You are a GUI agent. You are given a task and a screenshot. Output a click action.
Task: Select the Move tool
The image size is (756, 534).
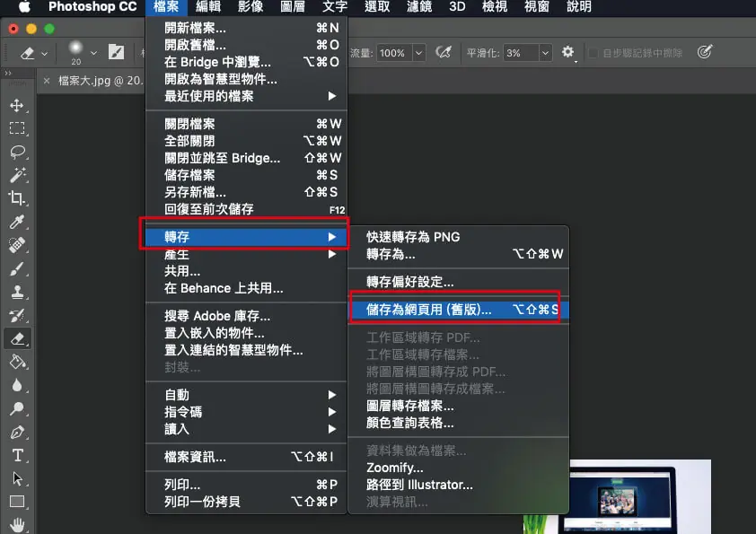coord(17,106)
